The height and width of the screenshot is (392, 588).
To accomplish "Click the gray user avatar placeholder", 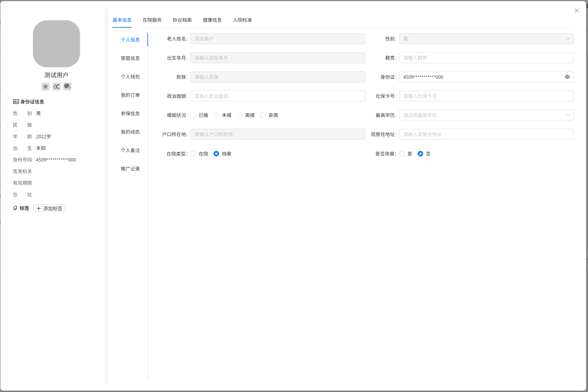I will 56,44.
